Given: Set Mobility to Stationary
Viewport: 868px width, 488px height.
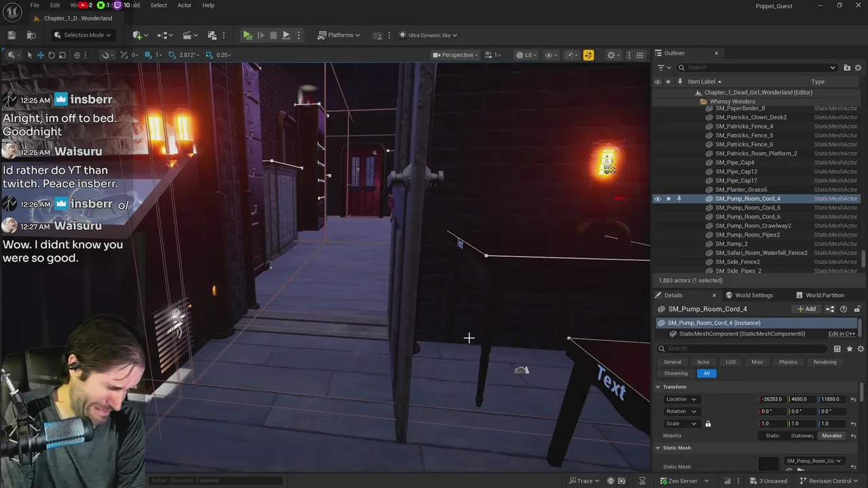Looking at the screenshot, I should [802, 436].
